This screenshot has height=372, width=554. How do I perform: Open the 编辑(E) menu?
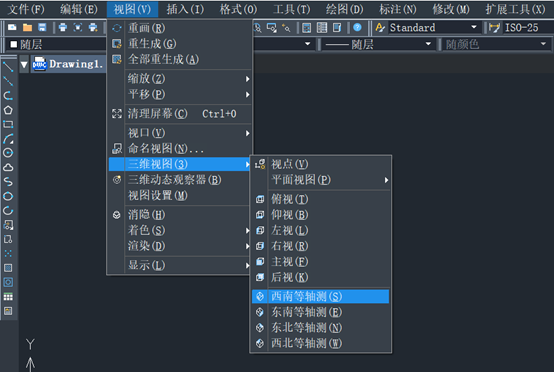pos(79,9)
